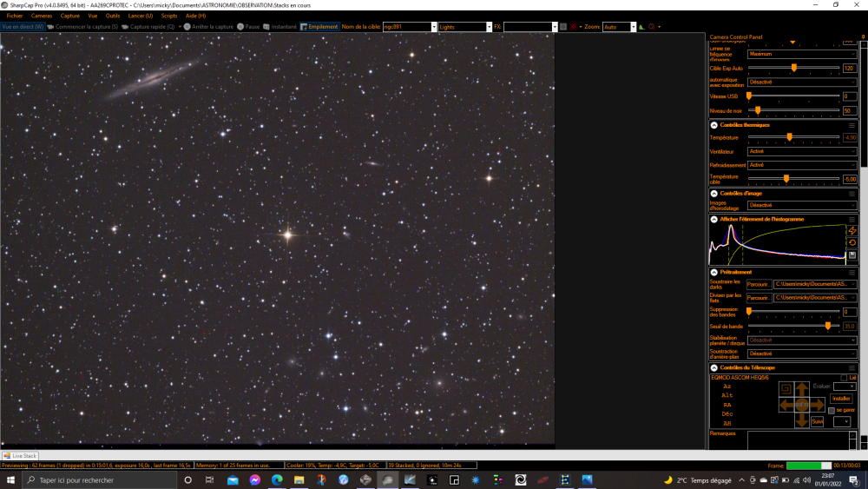The image size is (868, 489).
Task: Open the Fichier menu
Action: [15, 16]
